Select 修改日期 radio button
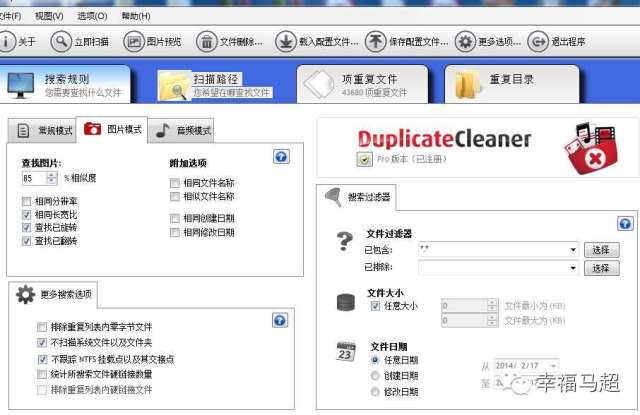Image resolution: width=640 pixels, height=415 pixels. (x=375, y=392)
